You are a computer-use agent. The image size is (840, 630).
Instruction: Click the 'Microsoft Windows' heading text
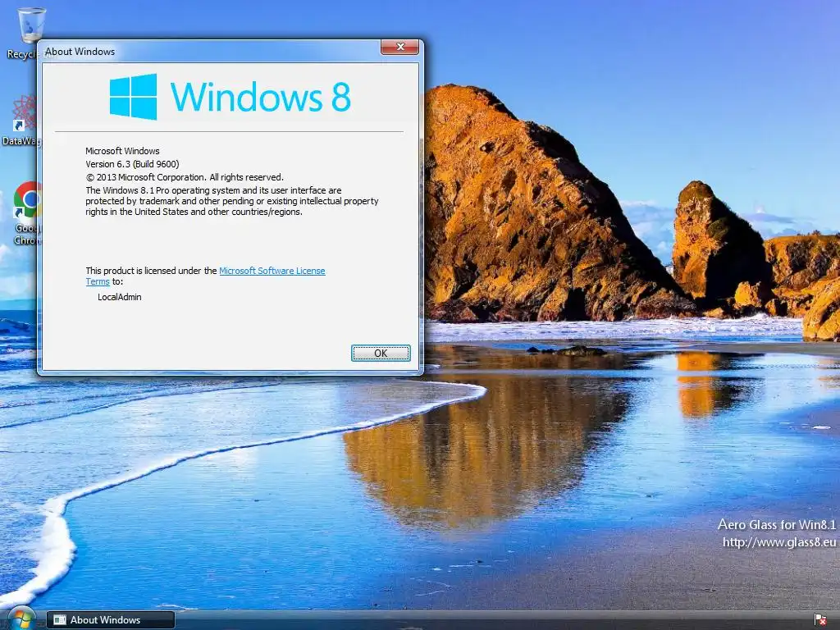coord(123,151)
